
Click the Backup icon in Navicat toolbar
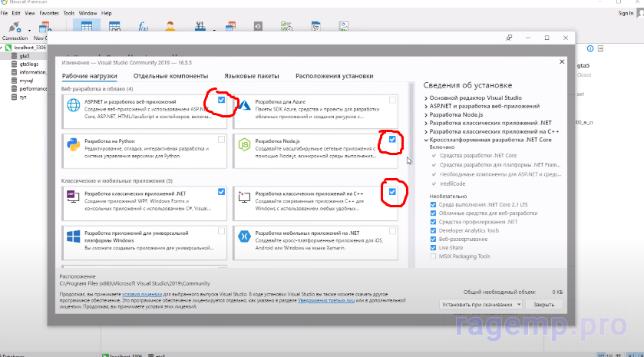tap(258, 26)
